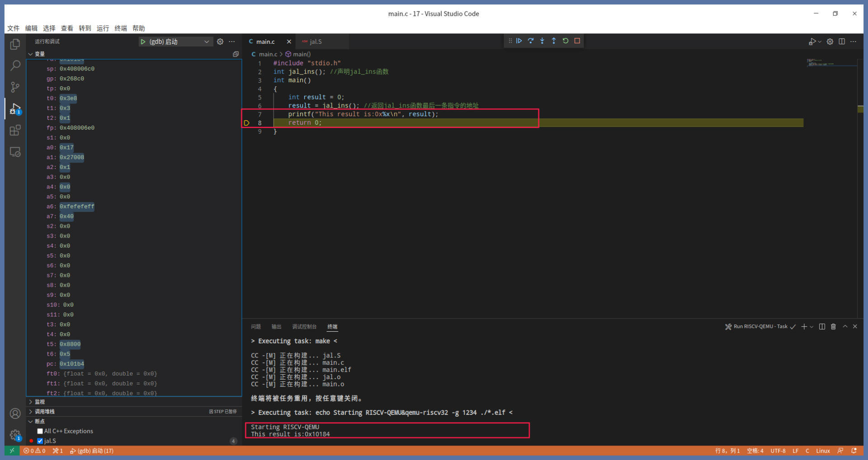Viewport: 868px width, 460px height.
Task: Open the (gdb) launch configuration dropdown
Action: pos(206,42)
